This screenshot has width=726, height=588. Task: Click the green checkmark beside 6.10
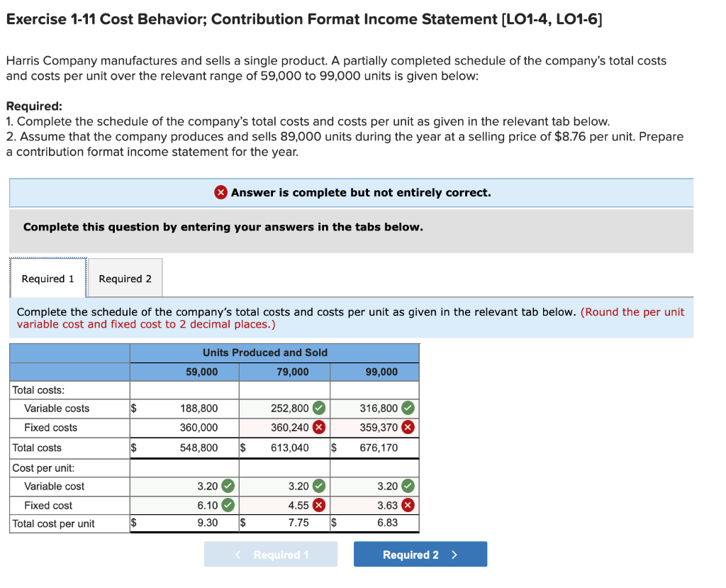tap(228, 505)
